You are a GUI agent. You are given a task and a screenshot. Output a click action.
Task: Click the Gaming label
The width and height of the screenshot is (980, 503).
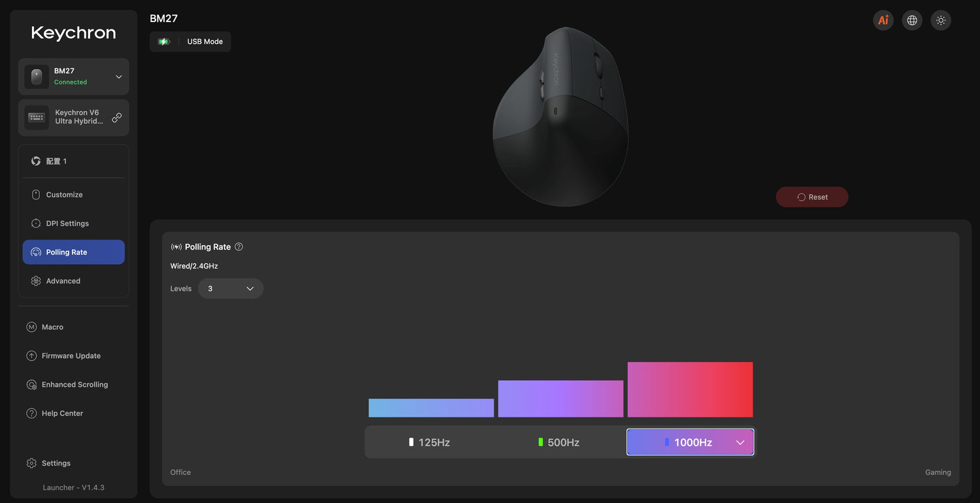click(x=938, y=472)
